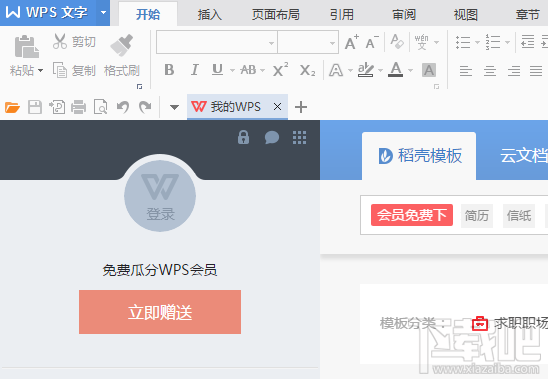Image resolution: width=548 pixels, height=379 pixels.
Task: Open print preview icon
Action: tap(101, 107)
